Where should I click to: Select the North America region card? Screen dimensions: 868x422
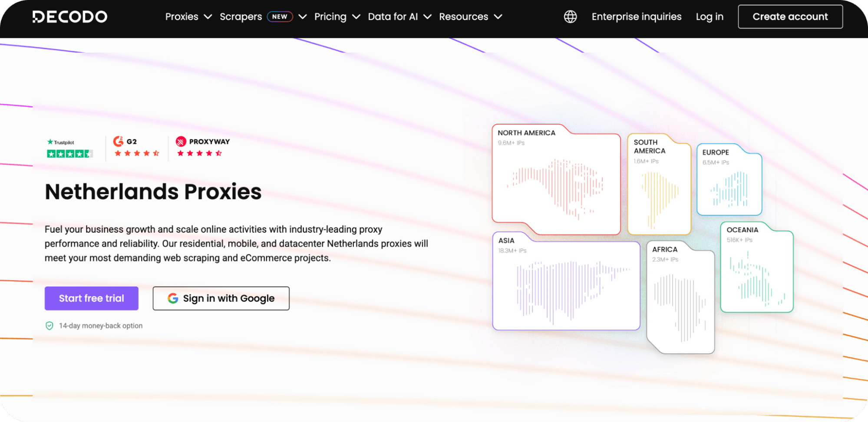[x=556, y=179]
